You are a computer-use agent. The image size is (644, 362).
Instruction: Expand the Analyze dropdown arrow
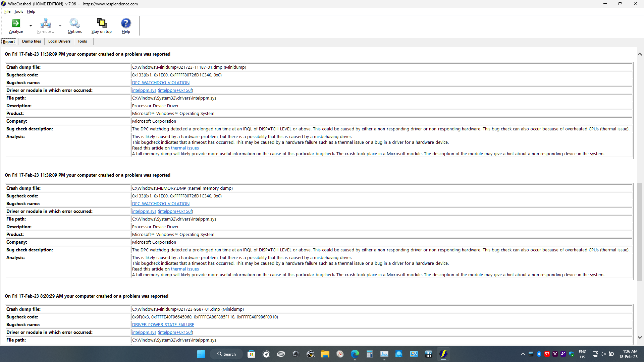31,26
